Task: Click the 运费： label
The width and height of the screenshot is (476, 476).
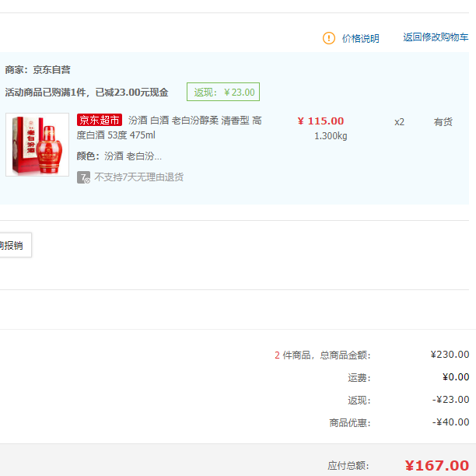Action: tap(359, 378)
